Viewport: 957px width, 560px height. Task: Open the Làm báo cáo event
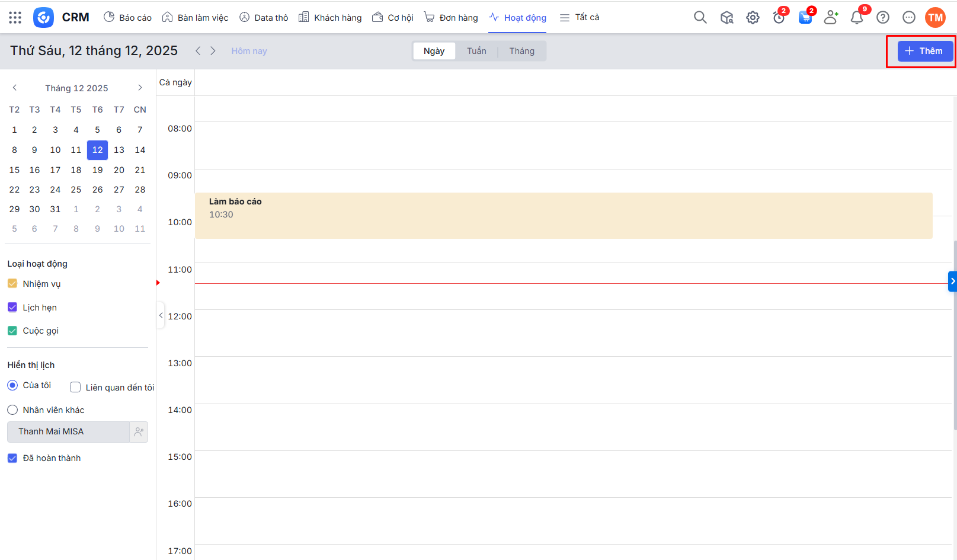563,215
